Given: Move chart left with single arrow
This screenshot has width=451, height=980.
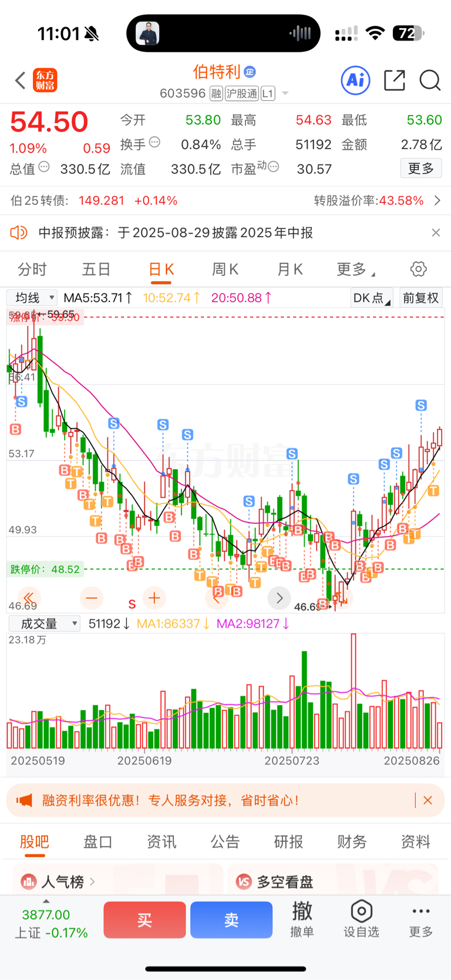Looking at the screenshot, I should pyautogui.click(x=217, y=598).
